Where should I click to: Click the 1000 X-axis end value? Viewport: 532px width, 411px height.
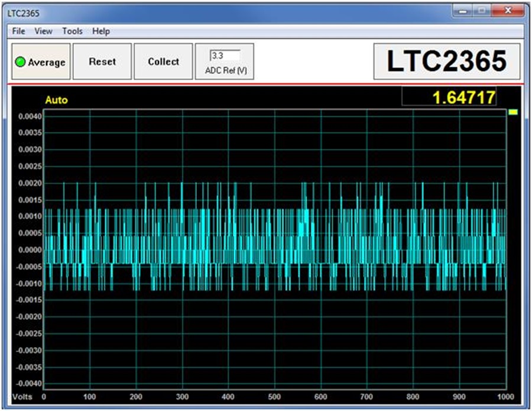point(505,397)
